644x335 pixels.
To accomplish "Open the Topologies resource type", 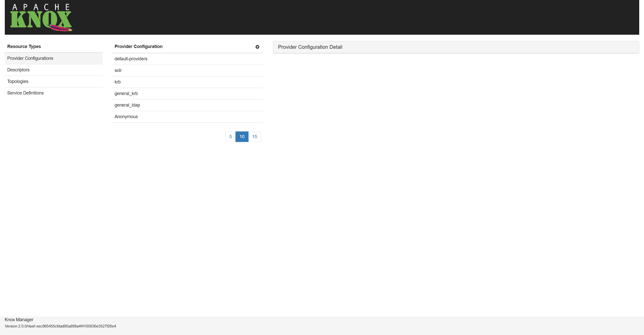I will coord(54,81).
